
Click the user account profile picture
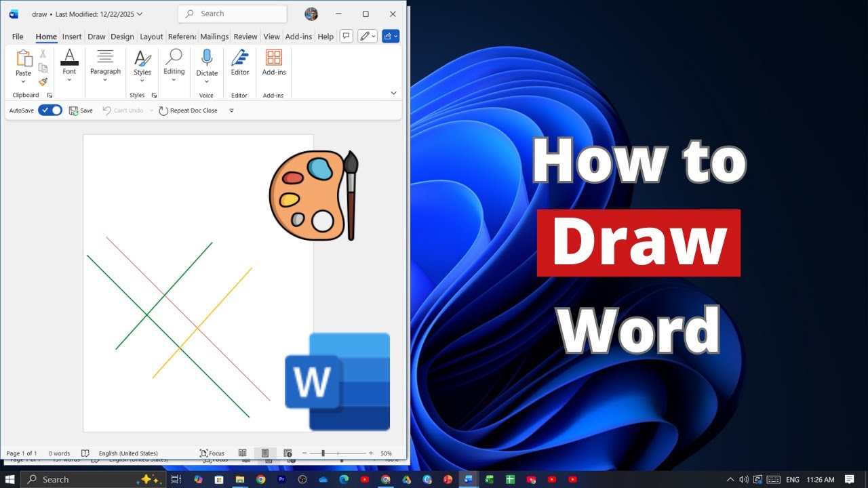(311, 14)
